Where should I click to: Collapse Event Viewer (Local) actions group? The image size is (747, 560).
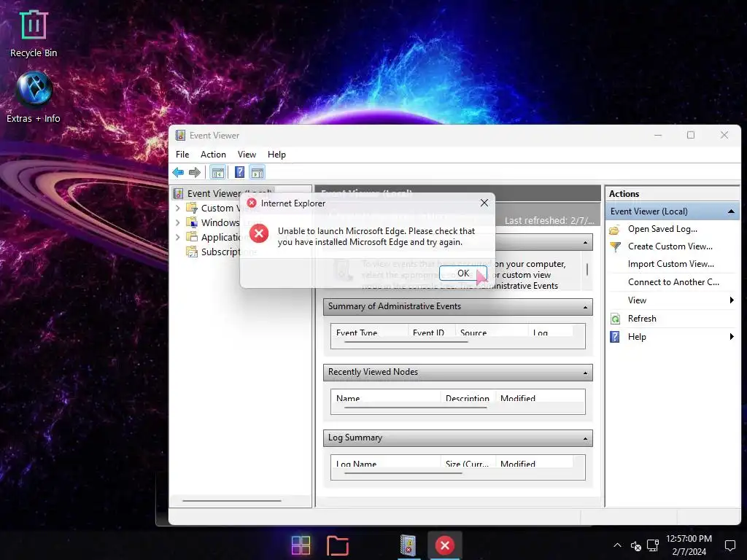tap(731, 211)
